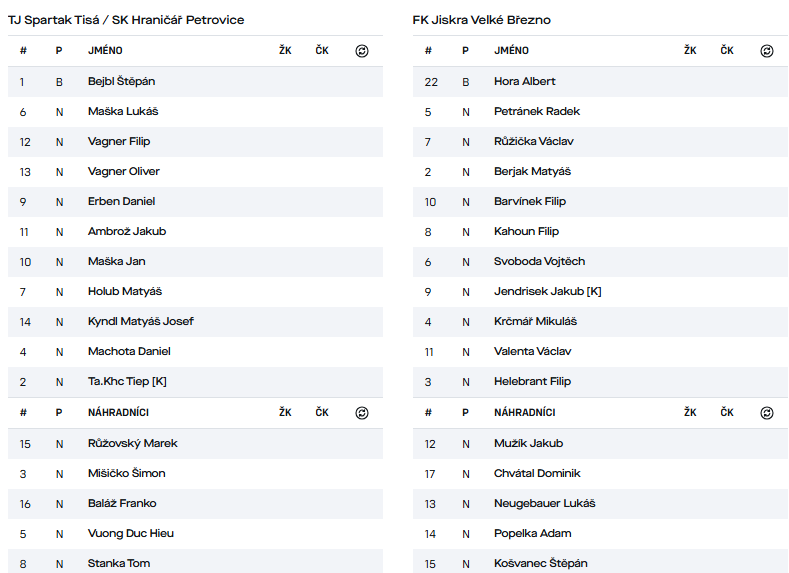Select goalkeeper Hora Albert
The width and height of the screenshot is (789, 573).
click(524, 81)
